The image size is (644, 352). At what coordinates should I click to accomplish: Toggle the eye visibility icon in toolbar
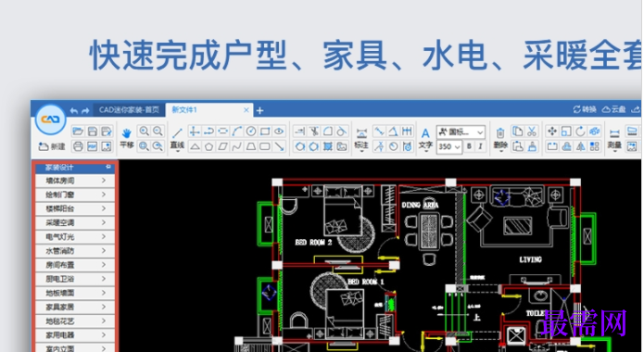point(279,131)
